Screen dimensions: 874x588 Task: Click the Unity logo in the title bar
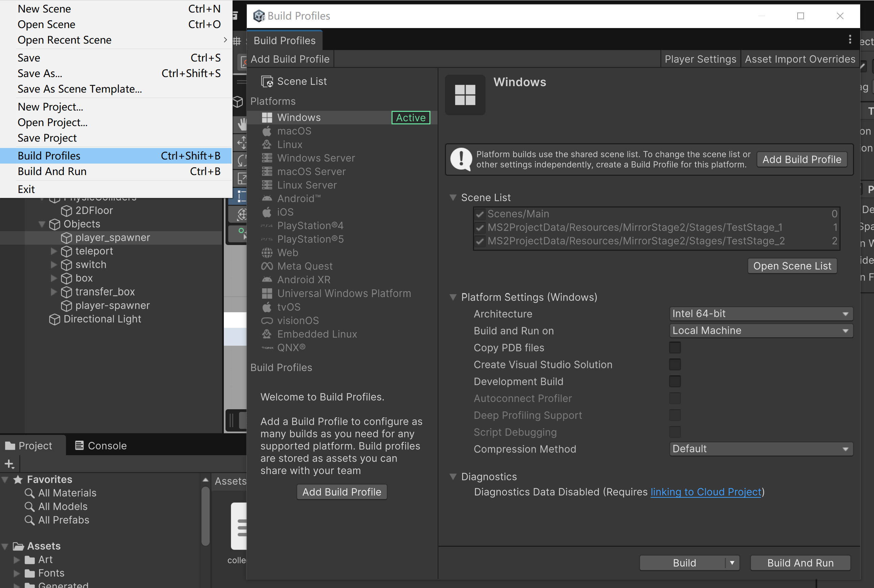(x=259, y=16)
